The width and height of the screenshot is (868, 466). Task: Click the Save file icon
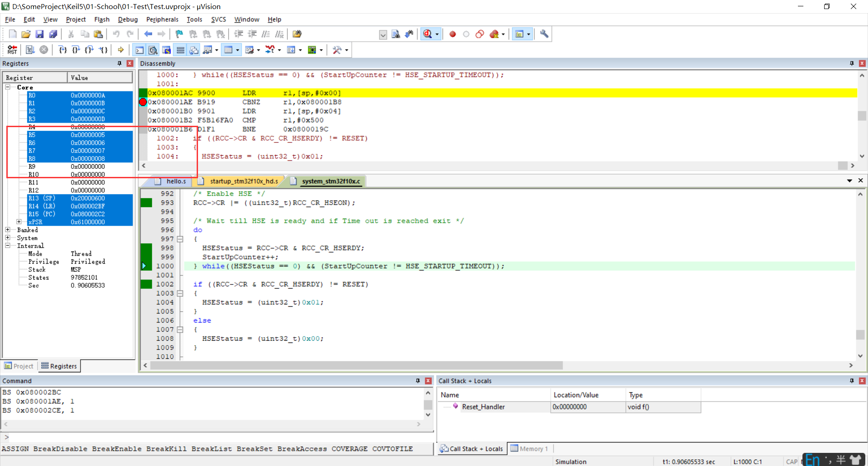pyautogui.click(x=39, y=34)
